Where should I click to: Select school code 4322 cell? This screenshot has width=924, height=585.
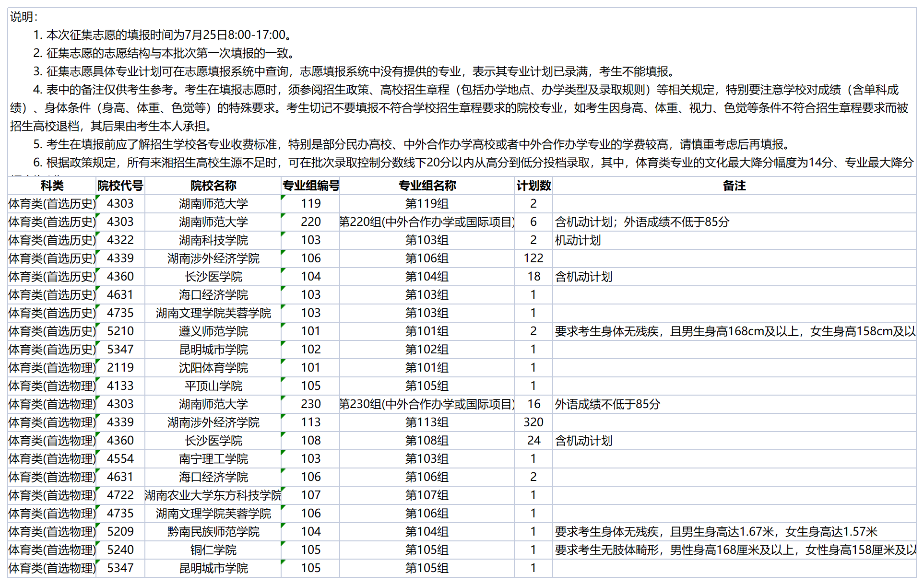click(x=120, y=240)
